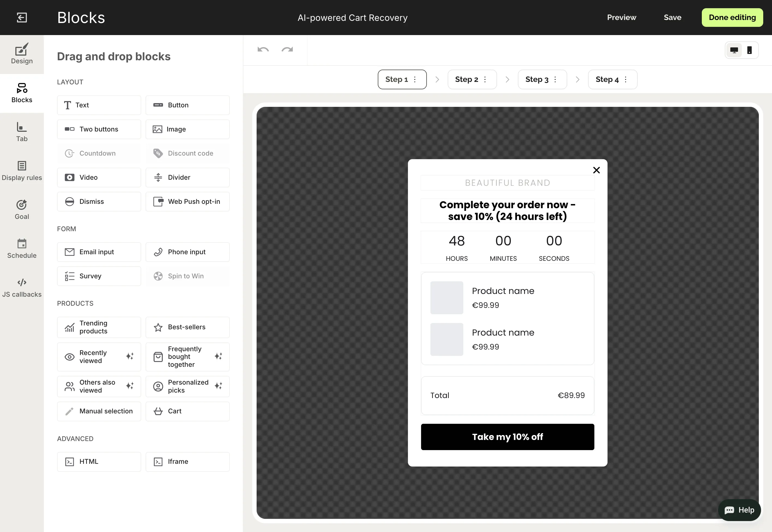Image resolution: width=772 pixels, height=532 pixels.
Task: Open the Help chat widget
Action: pyautogui.click(x=739, y=510)
